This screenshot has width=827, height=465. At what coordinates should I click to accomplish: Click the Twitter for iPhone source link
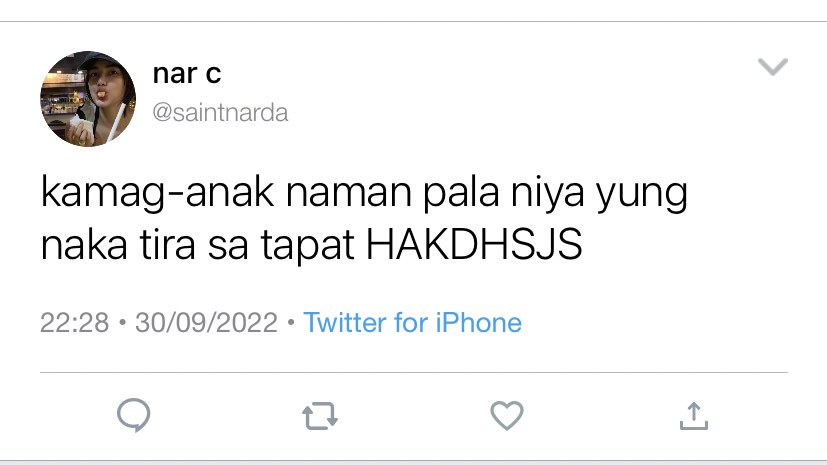(412, 322)
